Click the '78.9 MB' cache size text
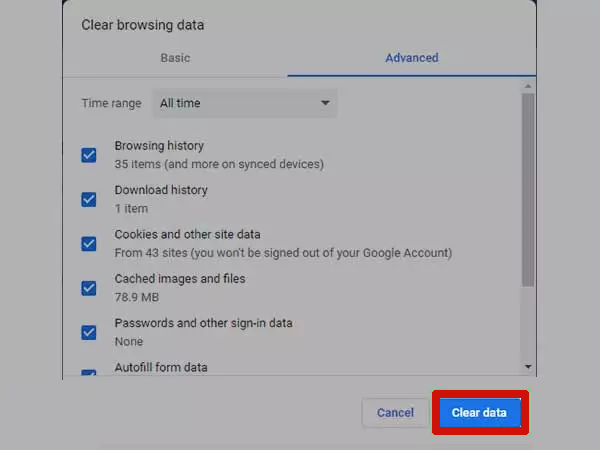The height and width of the screenshot is (450, 600). [x=137, y=297]
